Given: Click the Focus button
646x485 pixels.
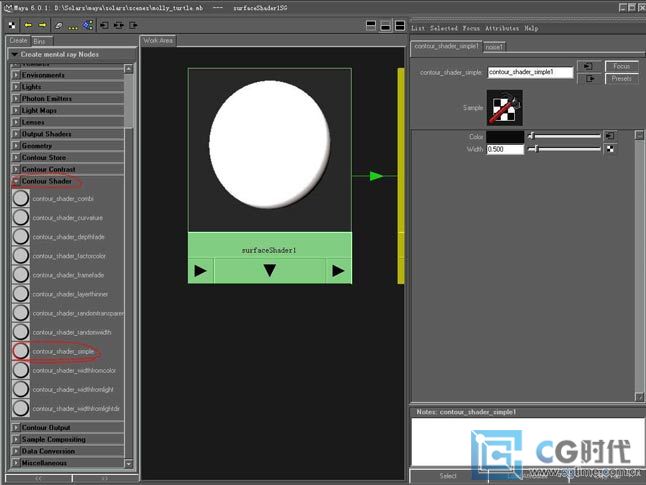Looking at the screenshot, I should point(621,66).
